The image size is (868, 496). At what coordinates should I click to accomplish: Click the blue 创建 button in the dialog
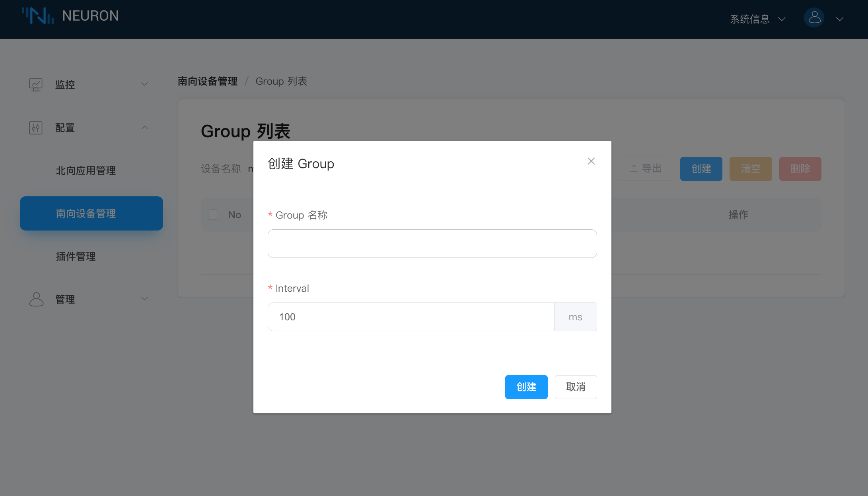[x=526, y=387]
